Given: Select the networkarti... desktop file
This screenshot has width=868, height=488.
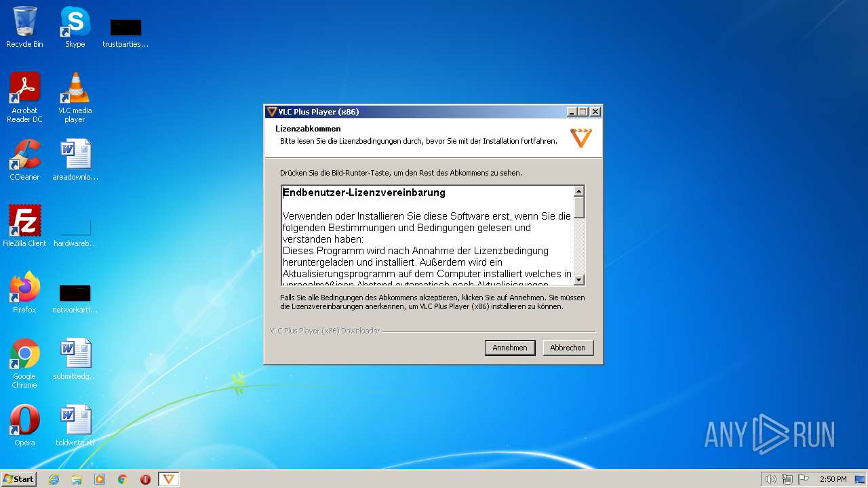Looking at the screenshot, I should [x=75, y=298].
